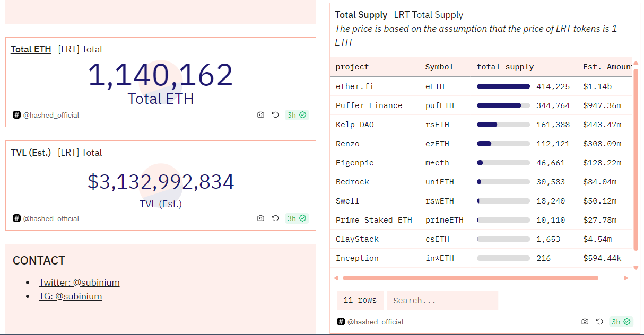Viewport: 644px width, 335px height.
Task: Click right arrow of table horizontal scrollbar
Action: point(626,278)
